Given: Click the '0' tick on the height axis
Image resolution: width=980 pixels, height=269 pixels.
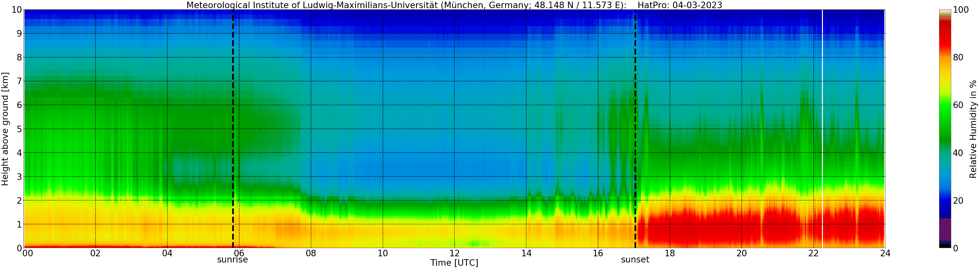Looking at the screenshot, I should click(x=19, y=248).
